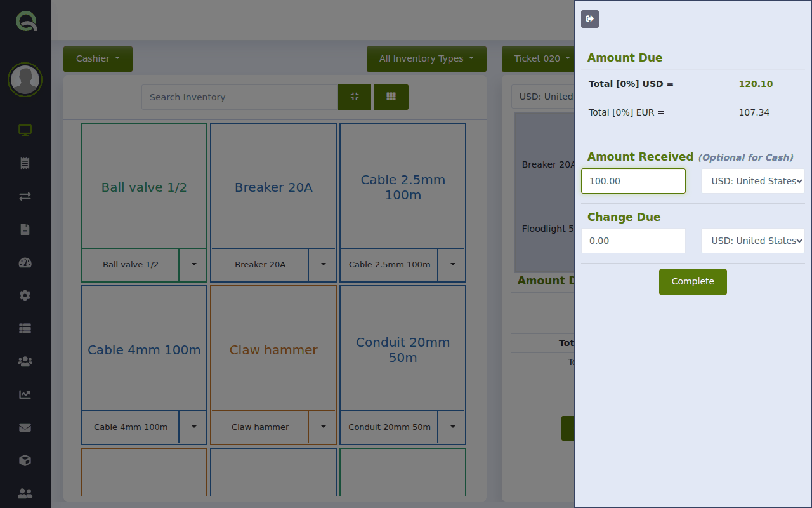
Task: Open the Ticket 020 dropdown
Action: pyautogui.click(x=538, y=58)
